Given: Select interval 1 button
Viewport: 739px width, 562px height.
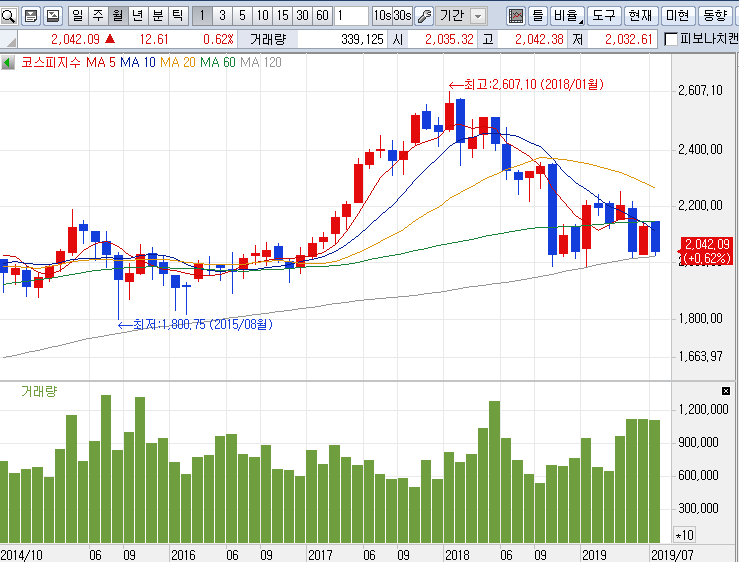Looking at the screenshot, I should 202,16.
